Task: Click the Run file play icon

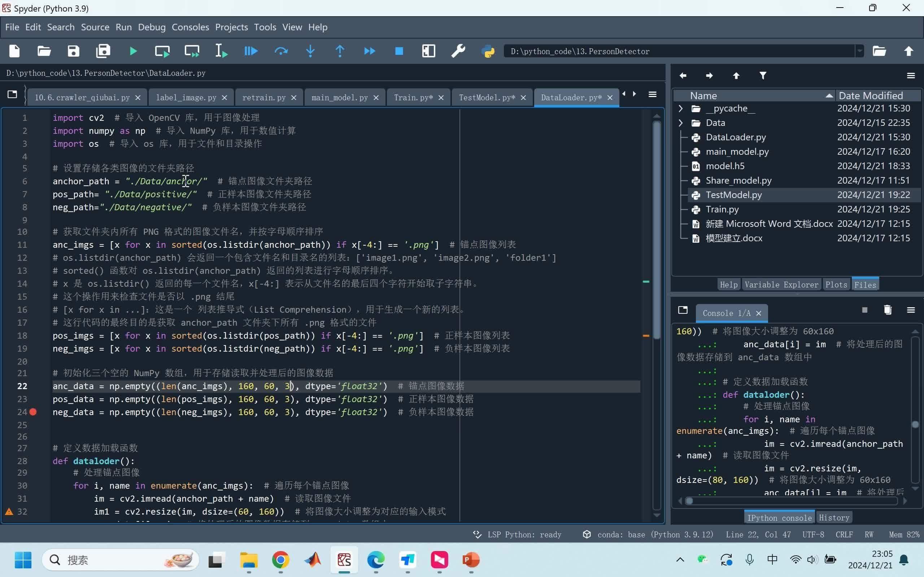Action: tap(133, 51)
